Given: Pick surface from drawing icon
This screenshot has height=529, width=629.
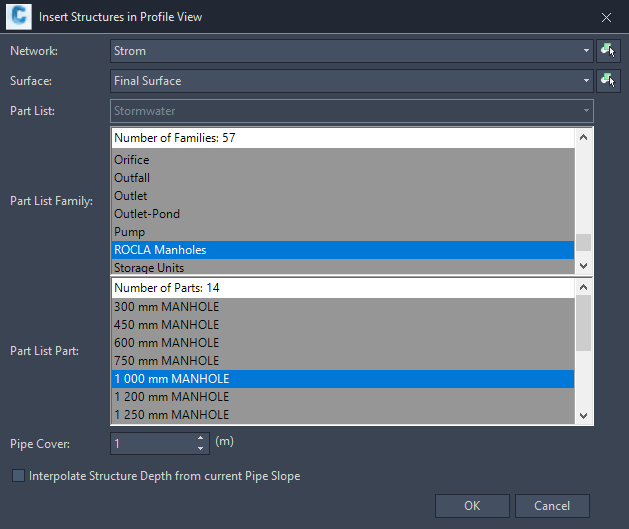Looking at the screenshot, I should click(x=608, y=81).
